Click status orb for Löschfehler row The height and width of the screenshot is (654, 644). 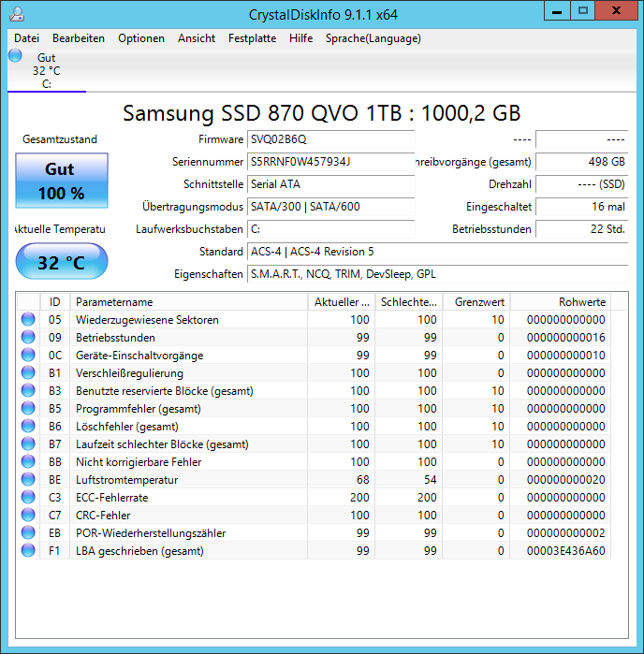point(28,427)
